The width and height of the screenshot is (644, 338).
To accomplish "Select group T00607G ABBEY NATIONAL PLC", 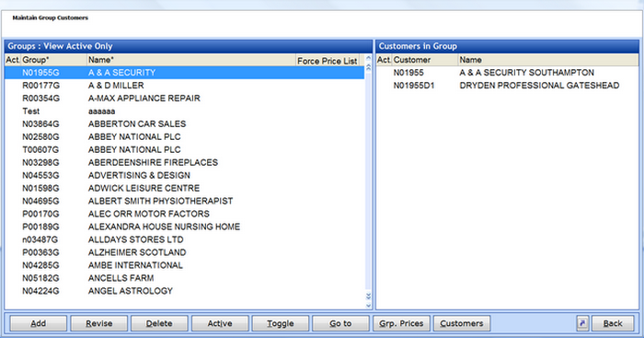I will [x=184, y=150].
